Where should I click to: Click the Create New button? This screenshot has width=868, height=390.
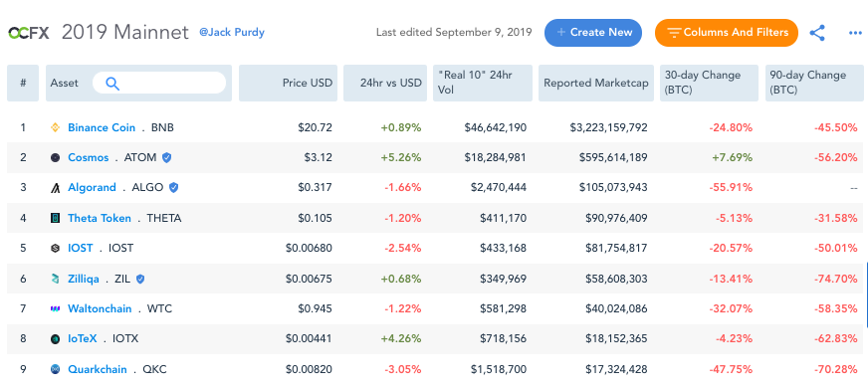[x=593, y=33]
